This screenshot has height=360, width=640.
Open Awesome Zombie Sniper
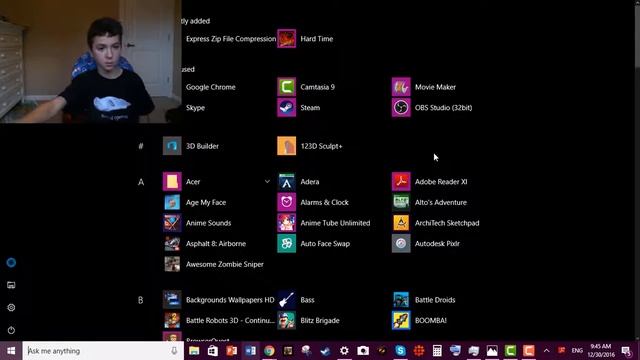coord(213,264)
